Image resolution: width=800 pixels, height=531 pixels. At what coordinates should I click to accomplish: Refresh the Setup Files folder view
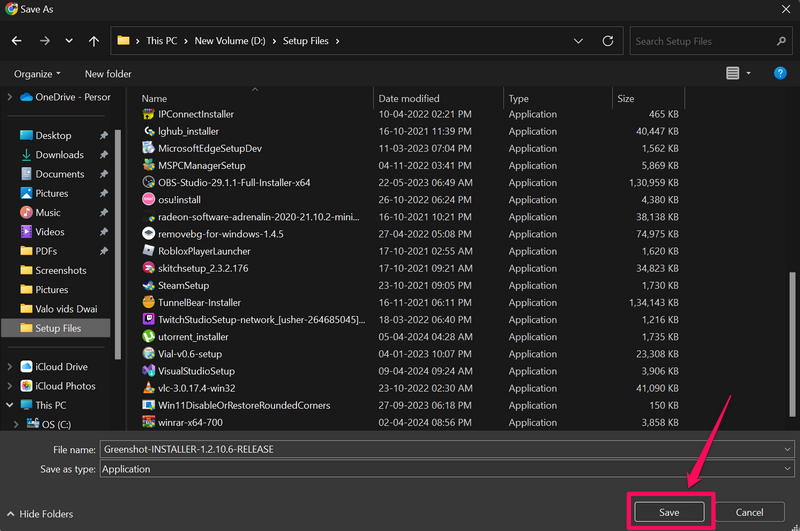(607, 41)
